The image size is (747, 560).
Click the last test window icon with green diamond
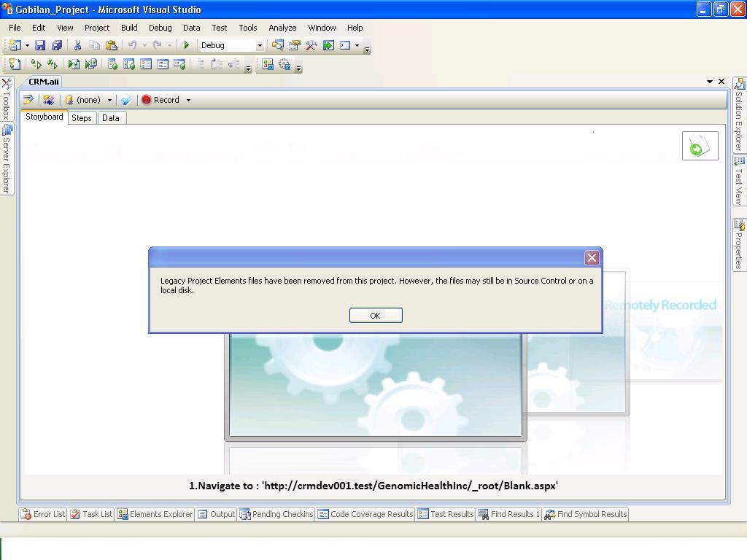click(179, 64)
